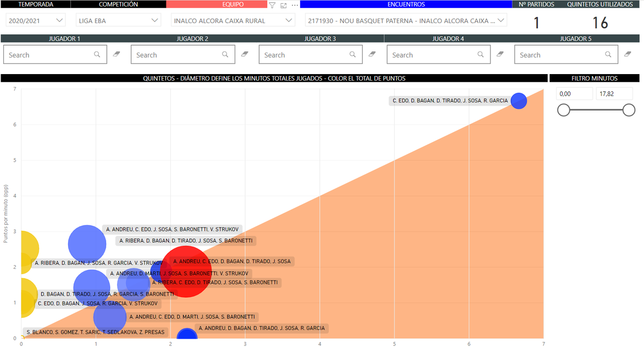The width and height of the screenshot is (644, 351).
Task: Clear the JUGADOR 3 selection with its eraser
Action: click(x=372, y=54)
